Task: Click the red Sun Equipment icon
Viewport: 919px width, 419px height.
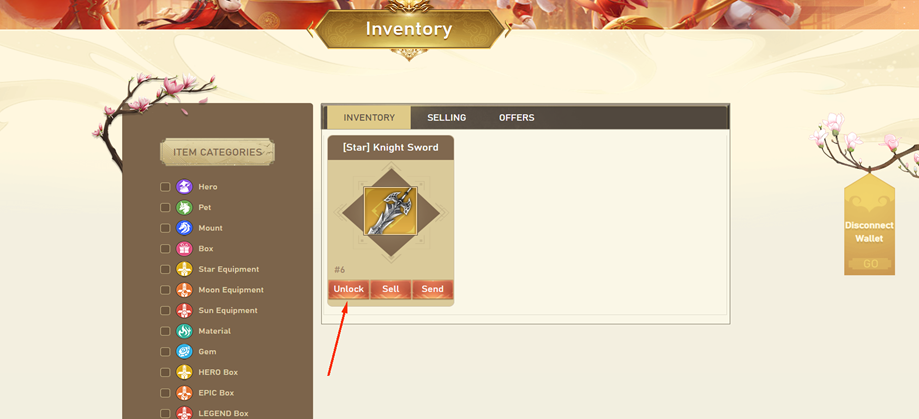Action: pyautogui.click(x=184, y=311)
